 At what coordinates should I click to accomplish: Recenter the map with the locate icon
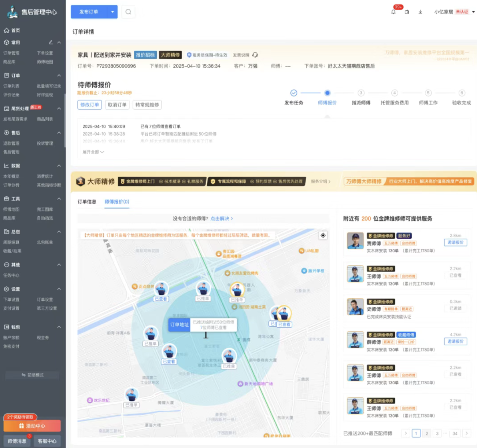pos(323,235)
